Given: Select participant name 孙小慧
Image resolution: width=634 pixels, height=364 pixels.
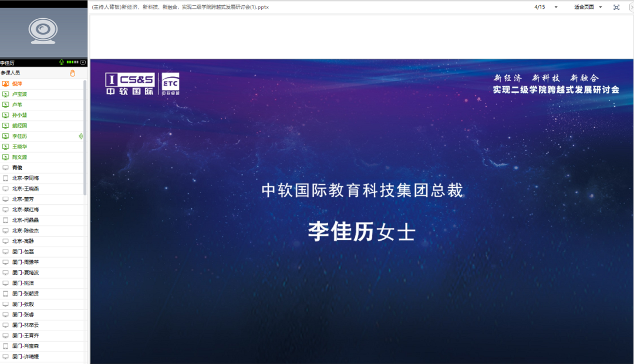Looking at the screenshot, I should click(x=19, y=115).
